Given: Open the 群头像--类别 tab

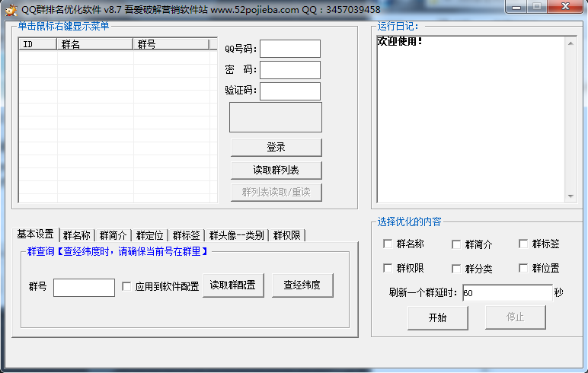Looking at the screenshot, I should 237,235.
